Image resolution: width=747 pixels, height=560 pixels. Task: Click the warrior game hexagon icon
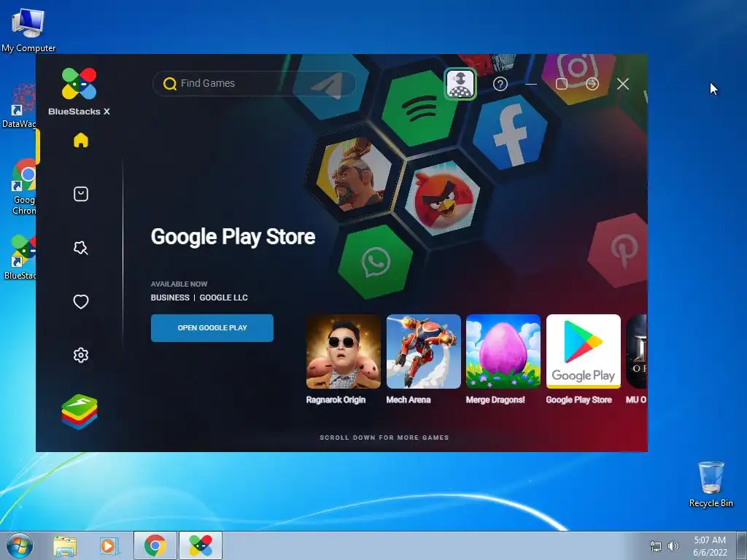pyautogui.click(x=355, y=174)
